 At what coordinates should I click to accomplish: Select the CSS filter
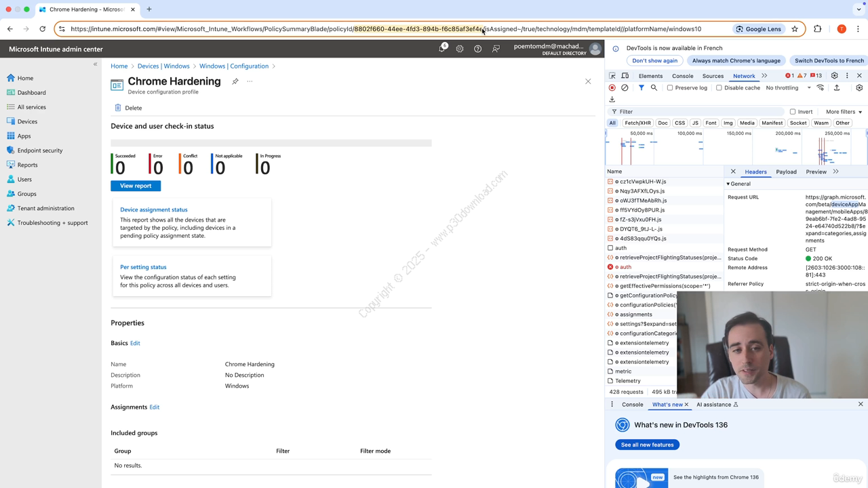(679, 123)
